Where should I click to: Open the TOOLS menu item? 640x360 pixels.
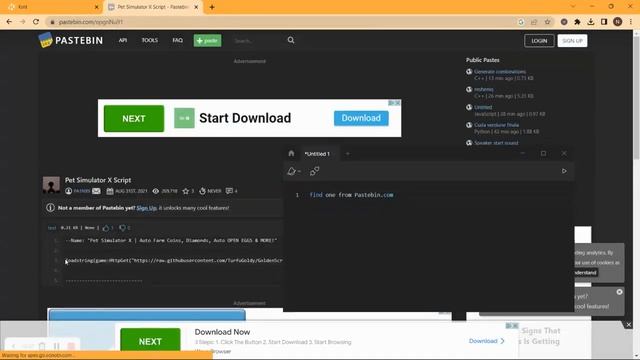click(149, 40)
